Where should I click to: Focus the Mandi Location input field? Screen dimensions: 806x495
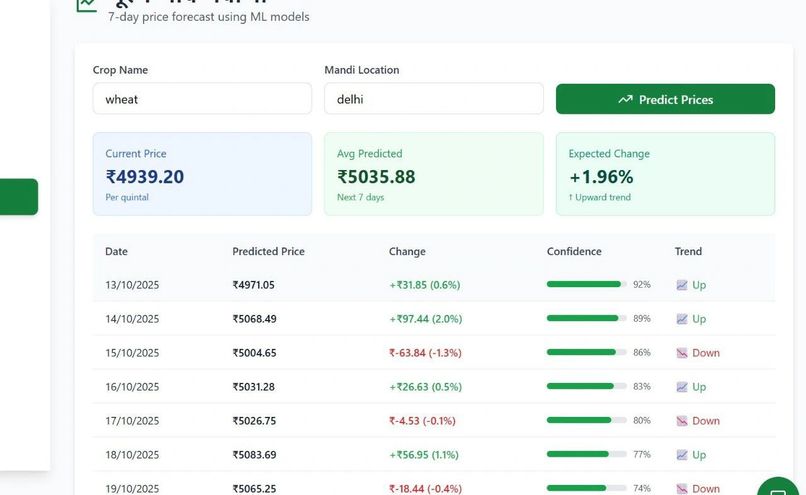pos(433,99)
